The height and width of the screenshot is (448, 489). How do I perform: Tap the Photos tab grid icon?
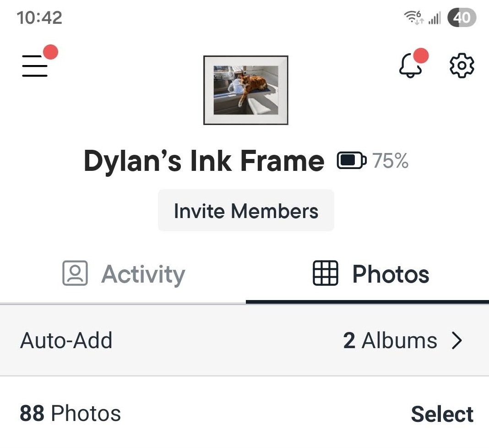(x=325, y=273)
